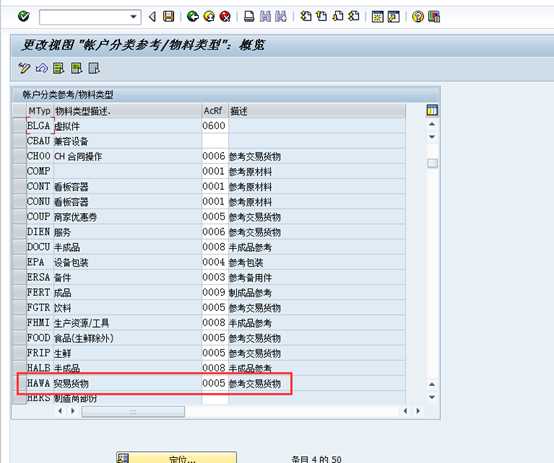The image size is (554, 463).
Task: Open the Help question mark icon
Action: 418,17
